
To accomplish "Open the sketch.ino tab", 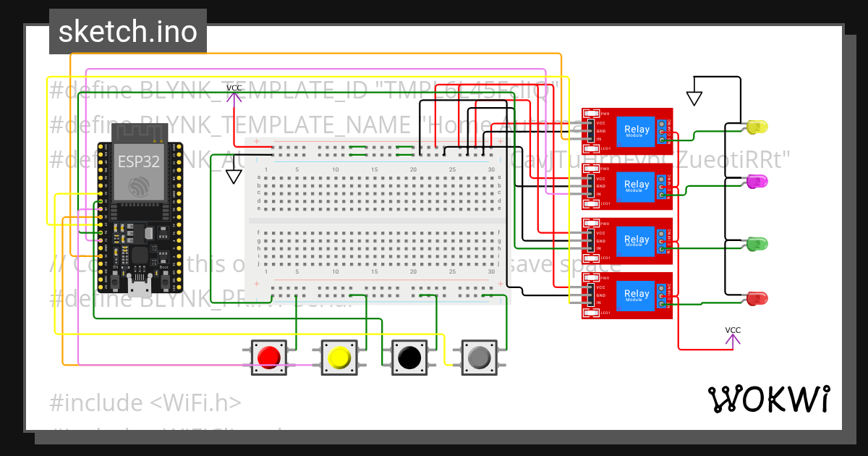I will pyautogui.click(x=128, y=31).
